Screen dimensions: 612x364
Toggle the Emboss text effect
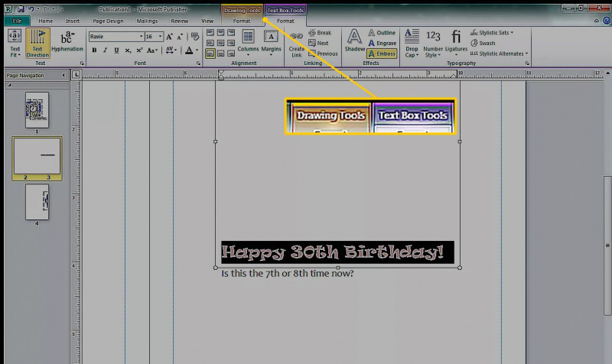[x=382, y=54]
